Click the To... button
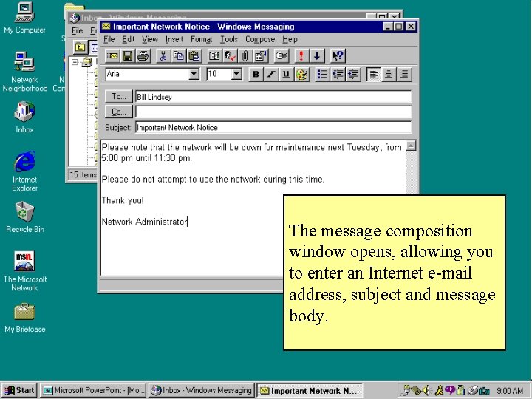 (x=118, y=97)
